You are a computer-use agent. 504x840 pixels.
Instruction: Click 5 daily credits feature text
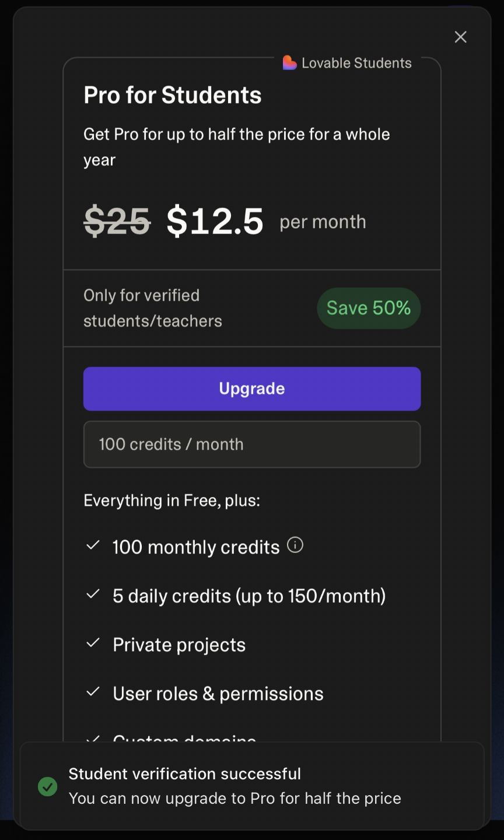pyautogui.click(x=249, y=596)
